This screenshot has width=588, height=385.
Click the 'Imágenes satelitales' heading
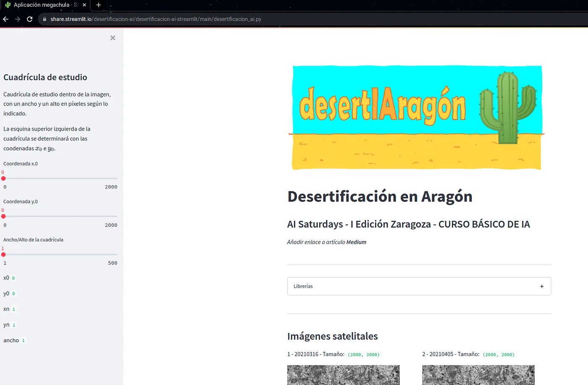(333, 336)
